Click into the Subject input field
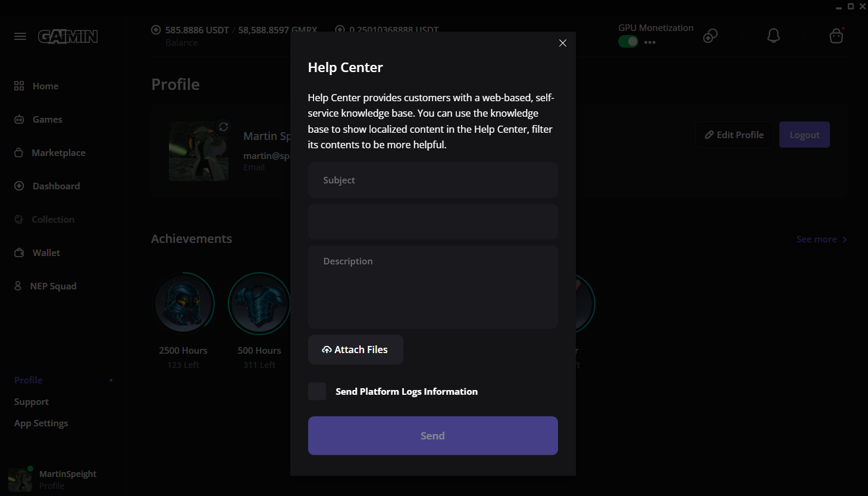The width and height of the screenshot is (868, 496). 433,180
